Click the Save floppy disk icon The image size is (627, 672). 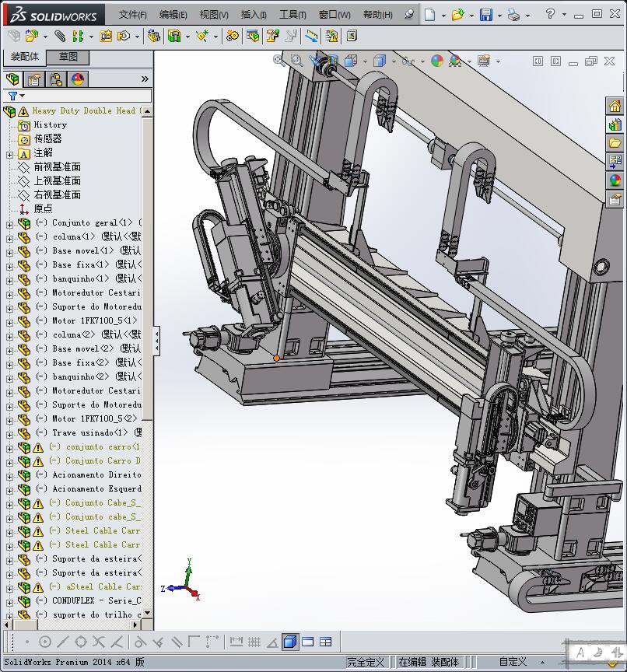coord(486,15)
